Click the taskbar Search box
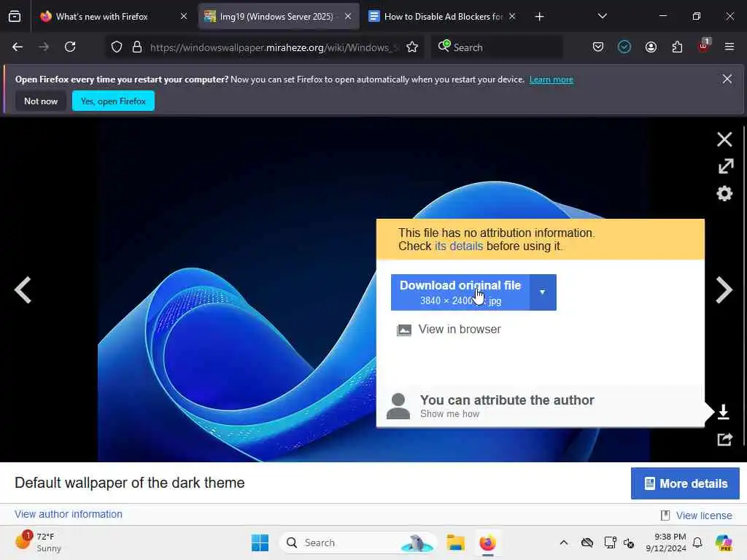 pos(358,542)
